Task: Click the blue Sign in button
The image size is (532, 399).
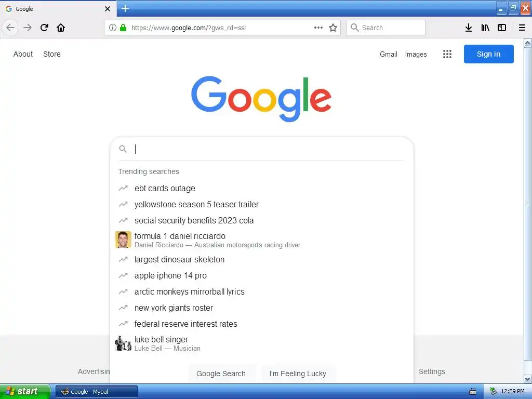Action: coord(488,54)
